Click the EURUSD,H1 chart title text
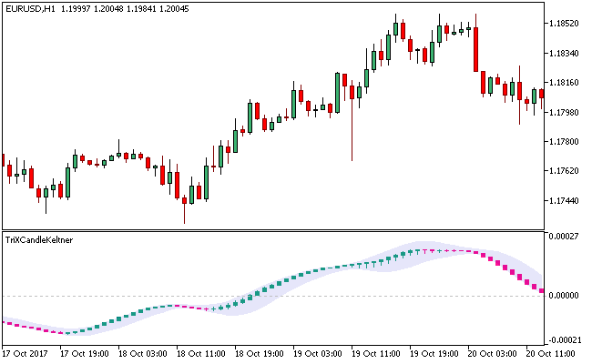 (30, 9)
